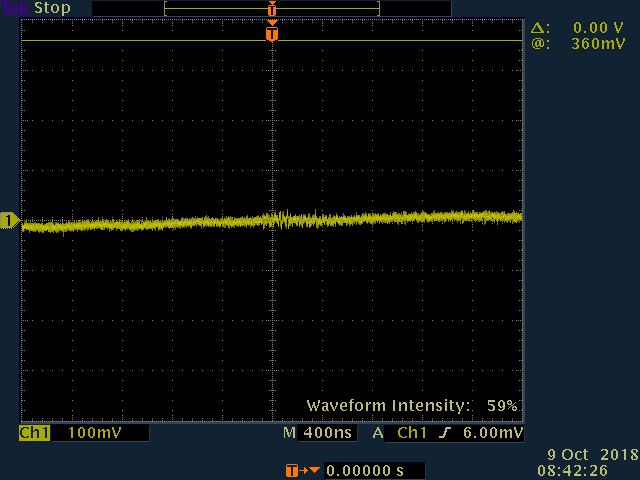
Task: Click the trigger delay T arrow icon
Action: click(x=302, y=471)
